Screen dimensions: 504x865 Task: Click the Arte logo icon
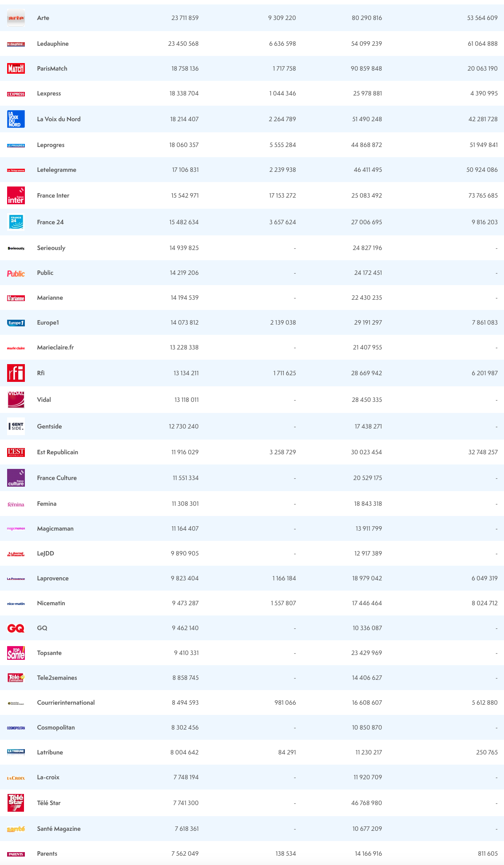click(x=16, y=18)
